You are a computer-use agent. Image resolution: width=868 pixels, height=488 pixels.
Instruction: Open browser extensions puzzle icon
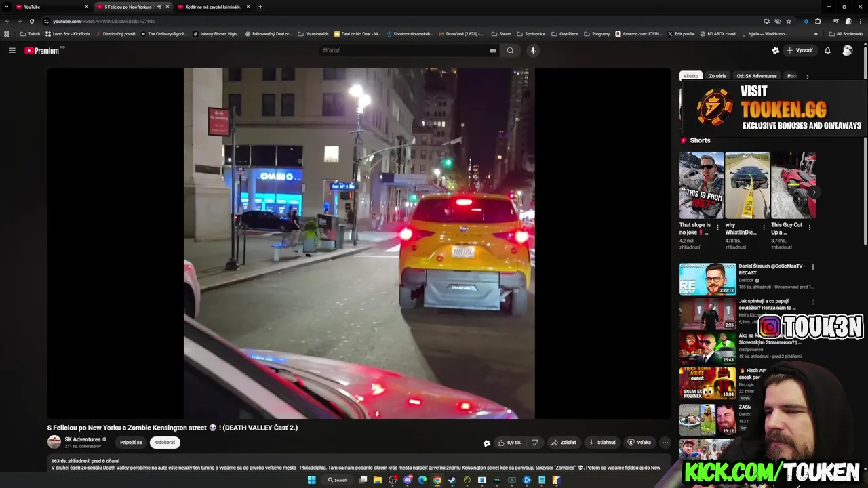[818, 21]
